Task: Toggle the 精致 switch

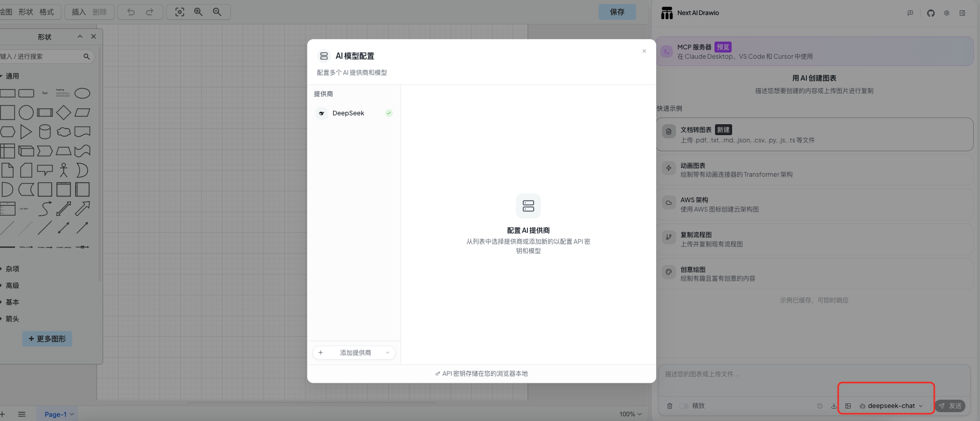Action: pos(684,406)
